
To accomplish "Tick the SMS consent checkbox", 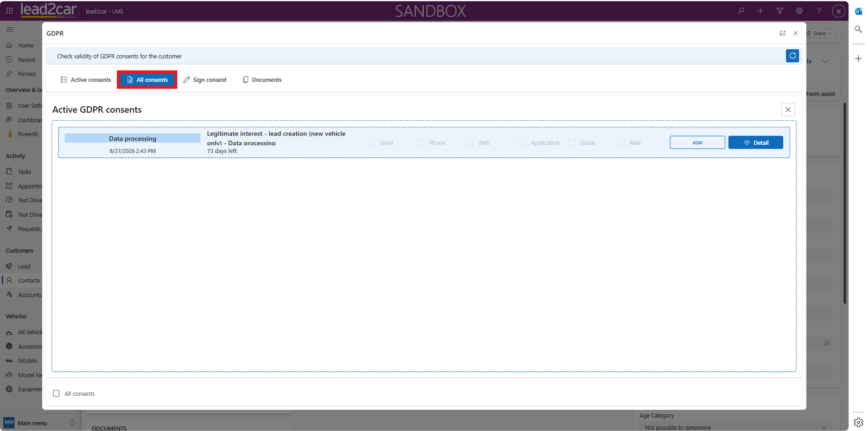I will (x=470, y=143).
